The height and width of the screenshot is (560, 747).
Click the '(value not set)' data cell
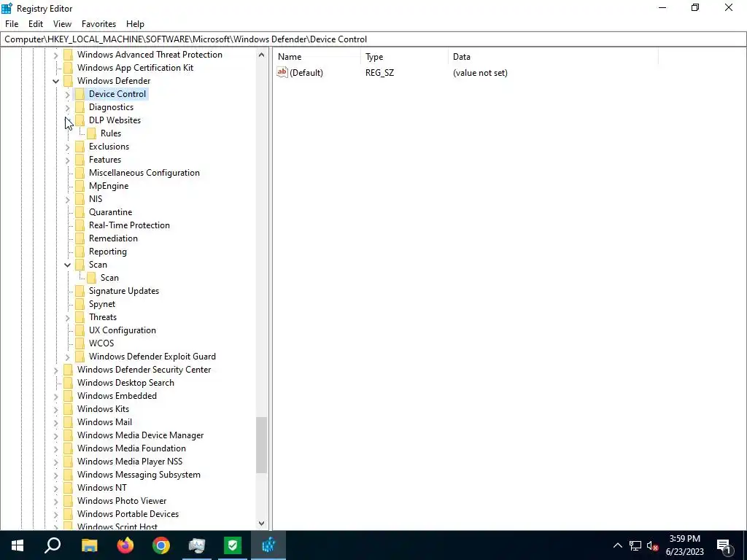point(480,73)
